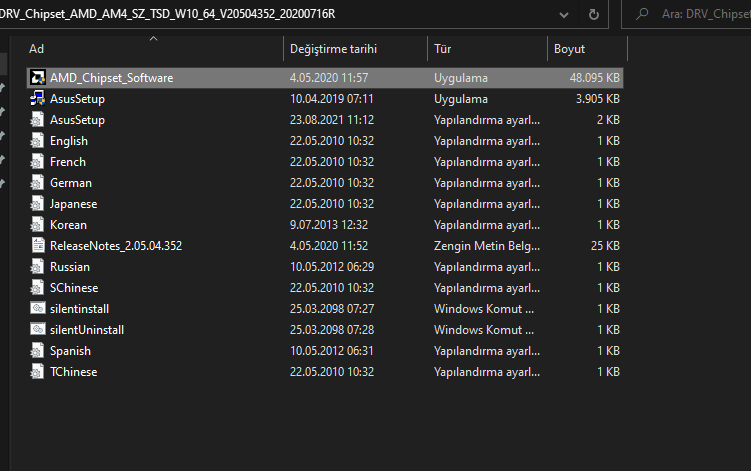Click the Korean configuration file icon
Image resolution: width=751 pixels, height=471 pixels.
pyautogui.click(x=37, y=225)
